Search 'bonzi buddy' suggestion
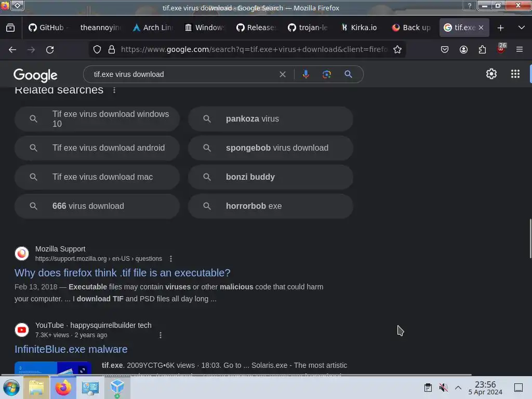This screenshot has height=399, width=532. [271, 177]
